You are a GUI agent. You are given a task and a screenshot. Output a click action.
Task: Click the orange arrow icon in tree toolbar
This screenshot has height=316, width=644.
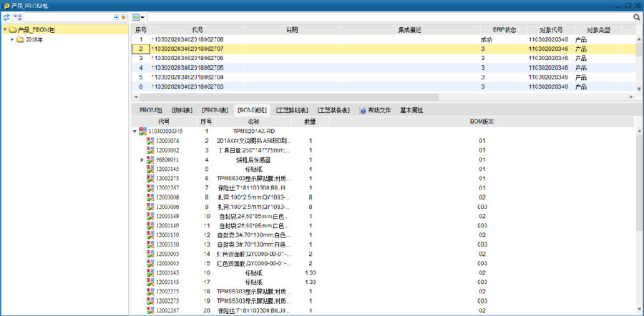[x=124, y=16]
